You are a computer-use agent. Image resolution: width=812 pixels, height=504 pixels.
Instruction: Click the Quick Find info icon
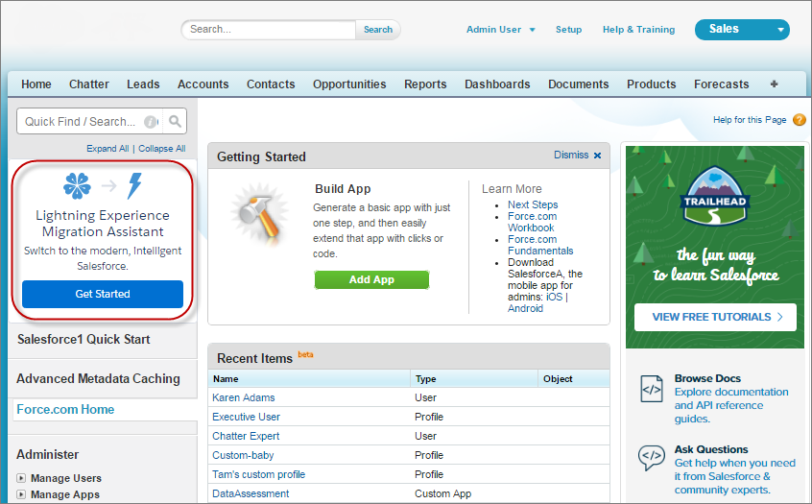151,122
